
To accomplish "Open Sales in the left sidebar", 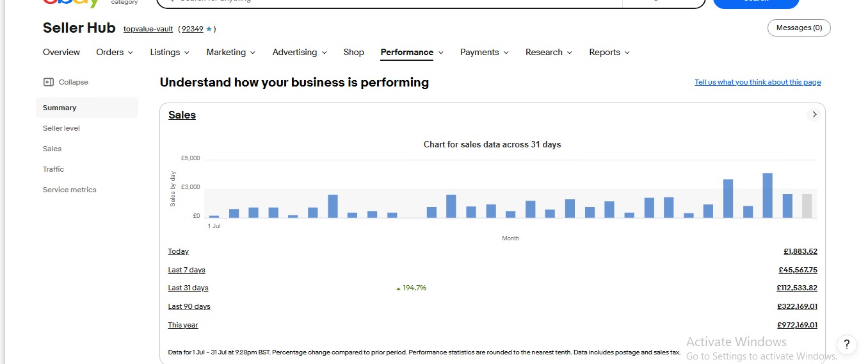I will tap(52, 149).
